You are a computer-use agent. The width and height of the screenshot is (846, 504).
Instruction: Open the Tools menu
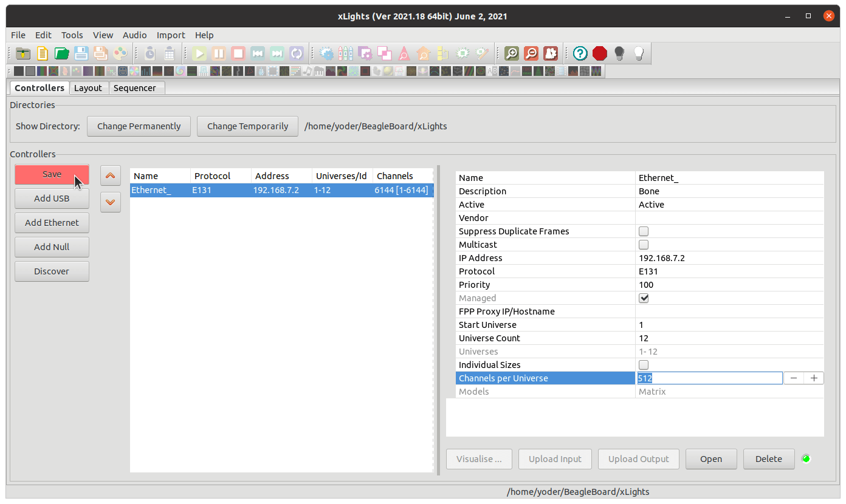(72, 35)
